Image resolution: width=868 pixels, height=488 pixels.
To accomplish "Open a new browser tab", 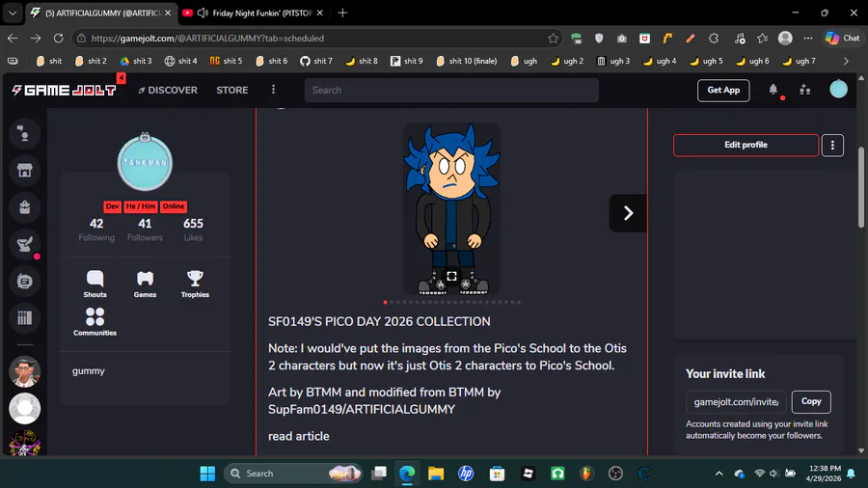I will (342, 13).
